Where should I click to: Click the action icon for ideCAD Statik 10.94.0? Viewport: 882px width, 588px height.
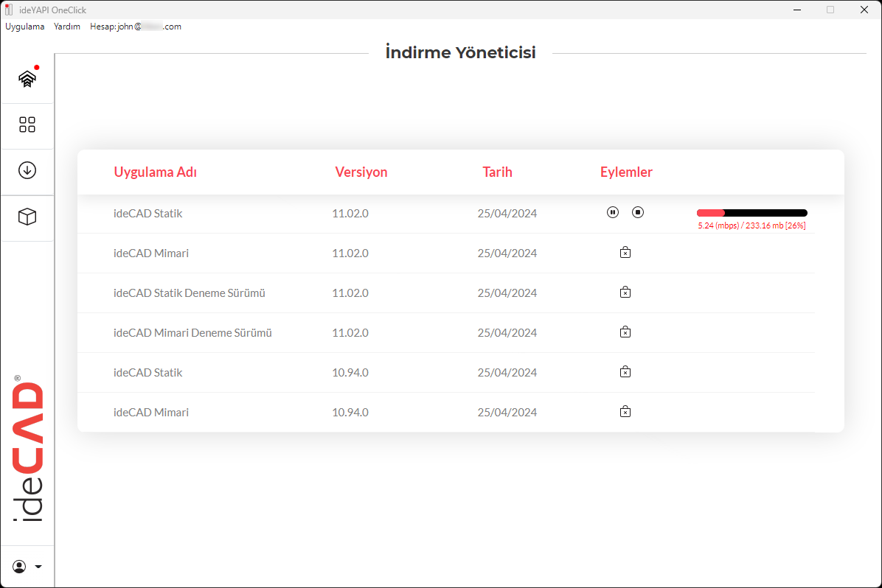tap(625, 372)
